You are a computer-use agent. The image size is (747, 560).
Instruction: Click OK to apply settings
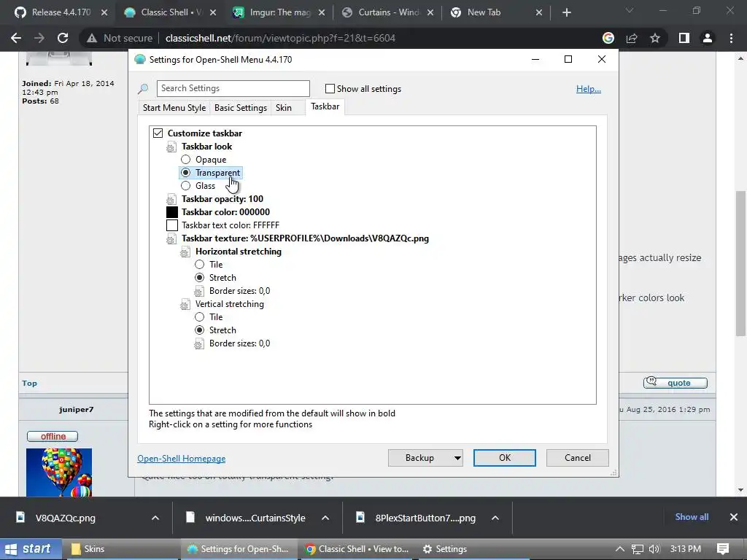(505, 458)
